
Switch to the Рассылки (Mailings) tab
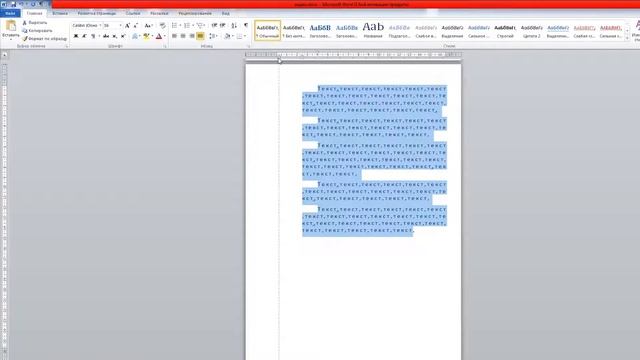(x=159, y=13)
